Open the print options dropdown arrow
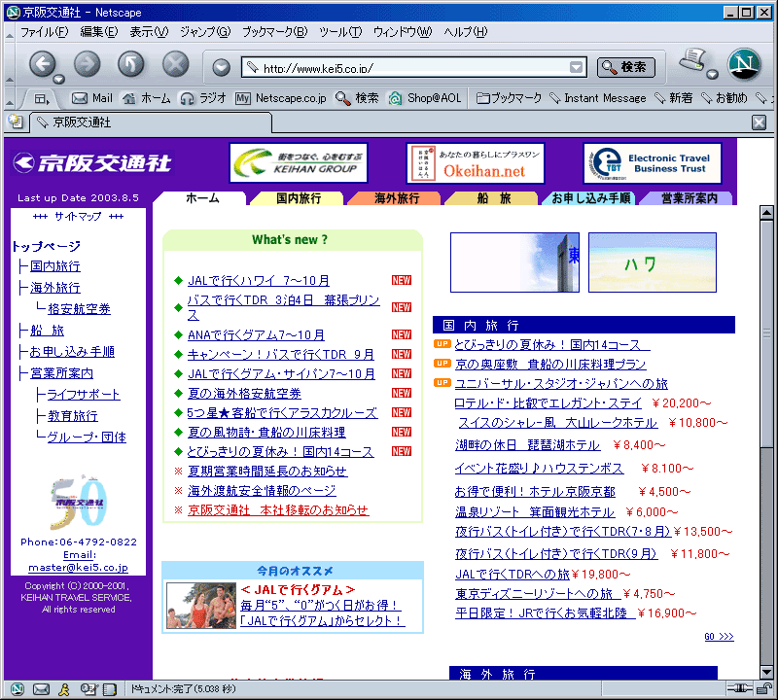Image resolution: width=778 pixels, height=700 pixels. (712, 75)
